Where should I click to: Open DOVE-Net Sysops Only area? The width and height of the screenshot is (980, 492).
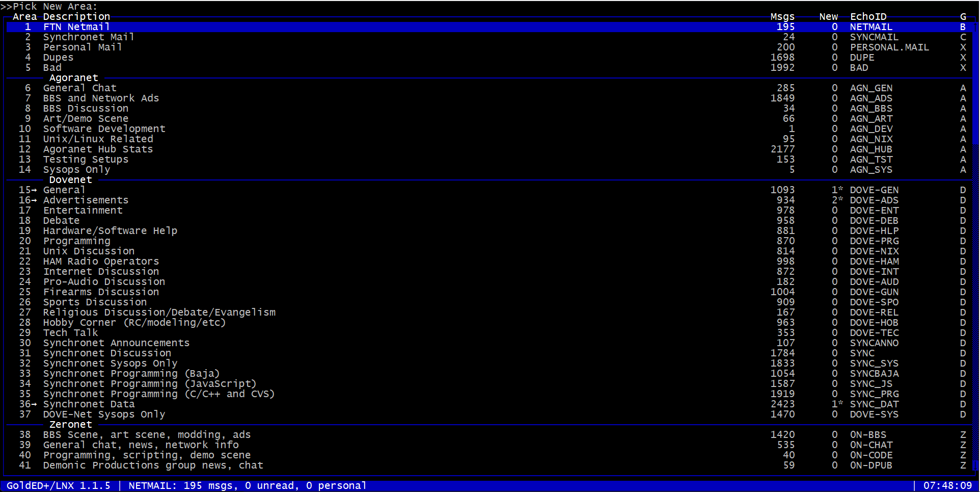(x=489, y=415)
